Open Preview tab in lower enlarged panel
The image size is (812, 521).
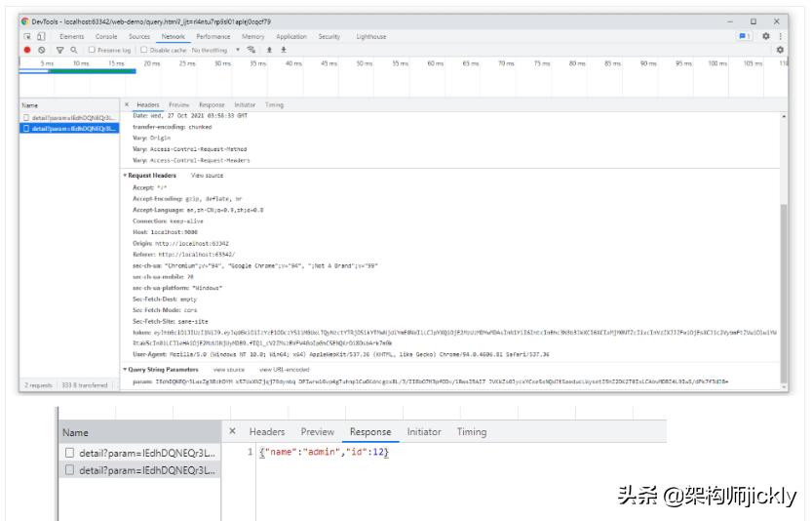(318, 432)
